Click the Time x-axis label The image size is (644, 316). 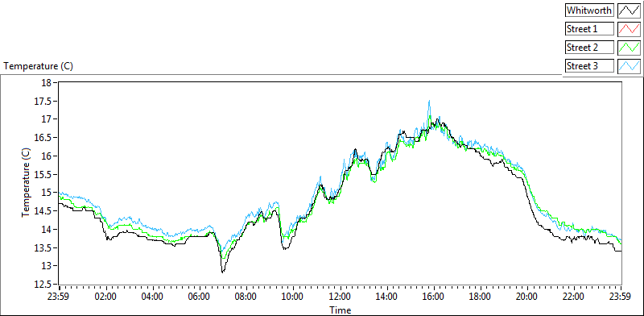tap(340, 310)
